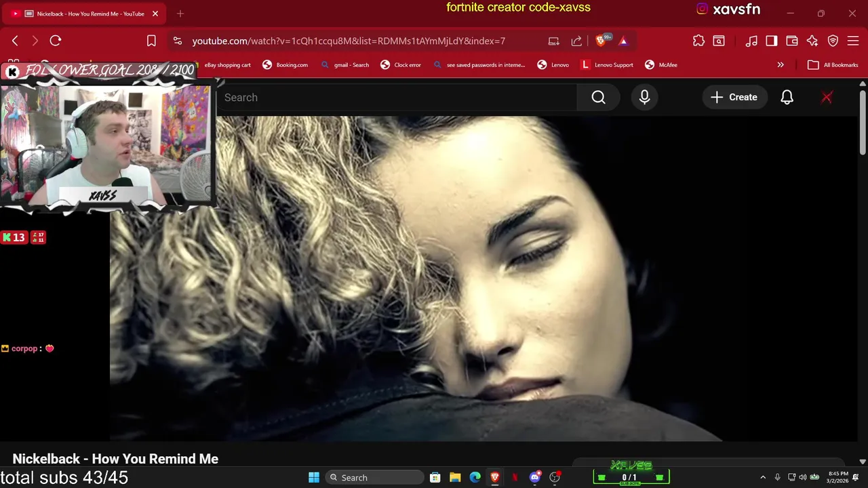The image size is (868, 488).
Task: Click the YouTube magnifier search button
Action: pyautogui.click(x=598, y=98)
